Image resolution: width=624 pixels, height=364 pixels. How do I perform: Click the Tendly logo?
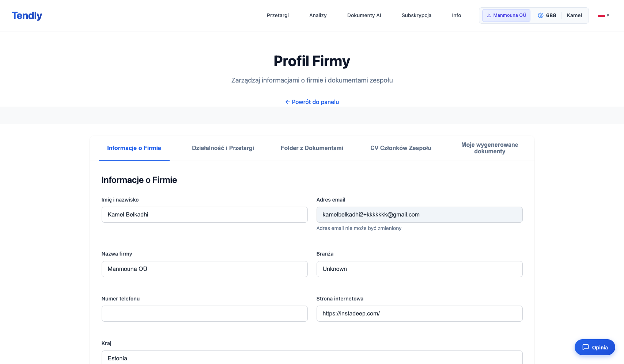27,16
